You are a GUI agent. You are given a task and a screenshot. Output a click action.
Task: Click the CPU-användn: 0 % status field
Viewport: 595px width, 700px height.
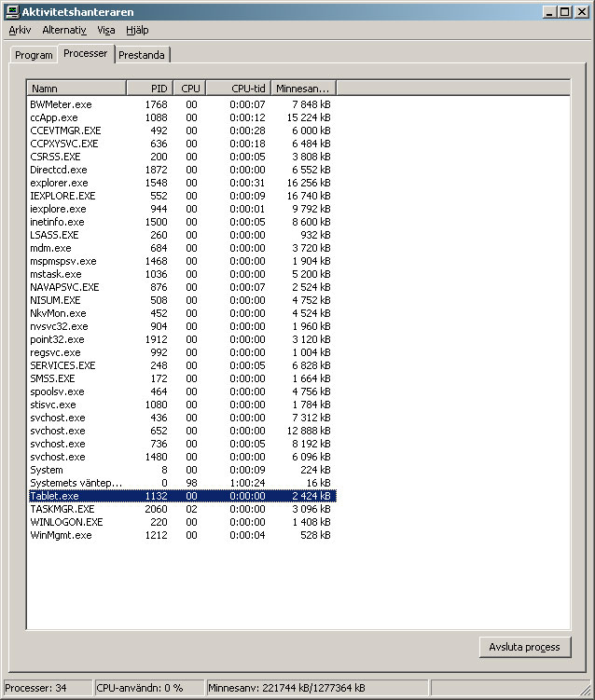click(x=149, y=688)
